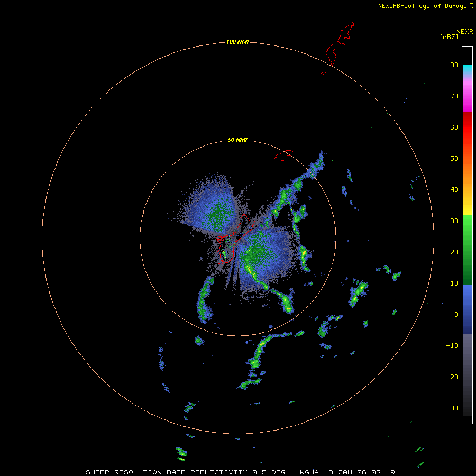Click the NEXLAB-College of DuPage label

[423, 6]
